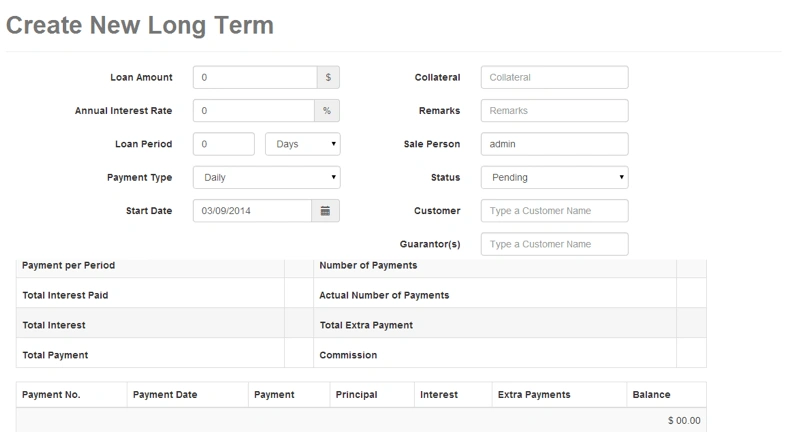Click the Total Payment row label
The height and width of the screenshot is (432, 786).
(x=55, y=355)
